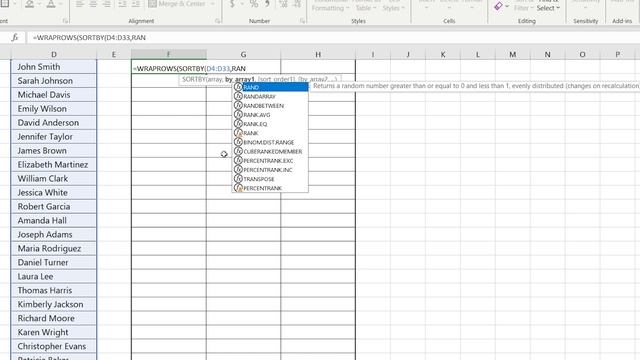Click the Insert Function fx icon
The height and width of the screenshot is (360, 640).
15,38
